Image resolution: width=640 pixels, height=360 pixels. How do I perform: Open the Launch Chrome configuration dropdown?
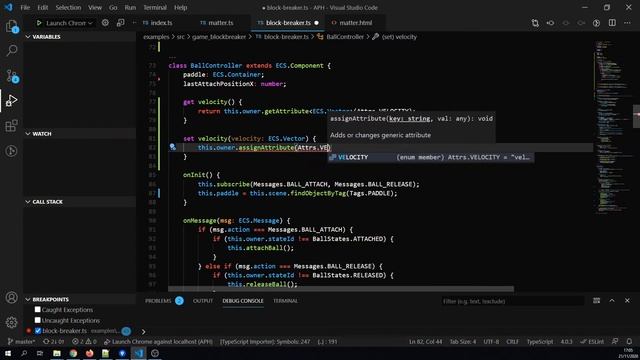point(69,23)
